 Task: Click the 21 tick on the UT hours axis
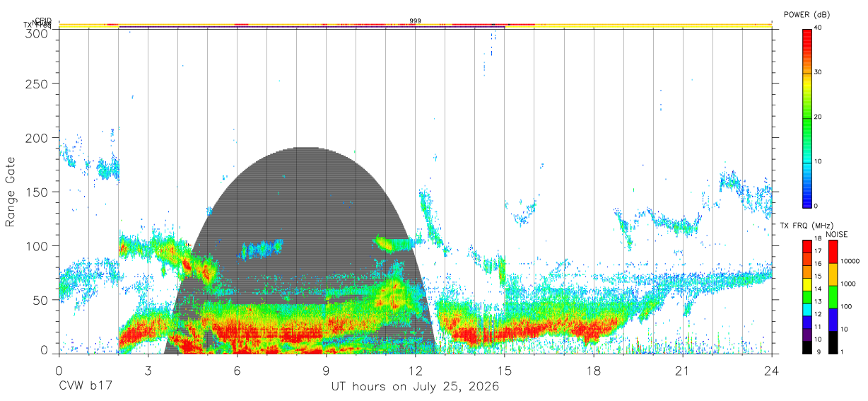[682, 370]
